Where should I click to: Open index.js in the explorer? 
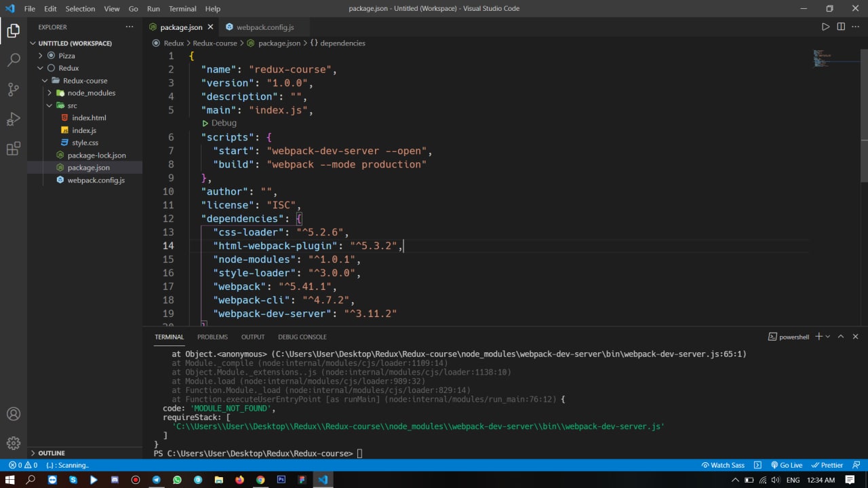pyautogui.click(x=85, y=130)
